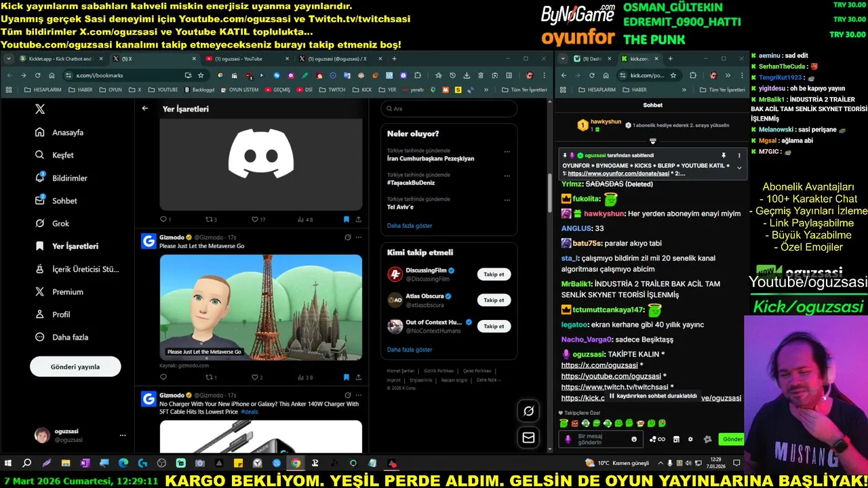Viewport: 868px width, 488px height.
Task: Open options for Tel Aviv'e trend
Action: click(507, 201)
